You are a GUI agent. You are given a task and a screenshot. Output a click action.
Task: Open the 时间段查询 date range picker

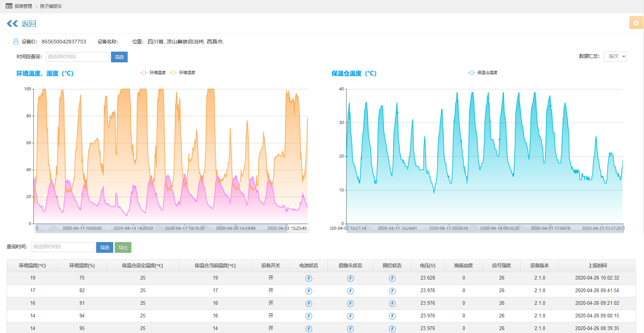click(78, 57)
